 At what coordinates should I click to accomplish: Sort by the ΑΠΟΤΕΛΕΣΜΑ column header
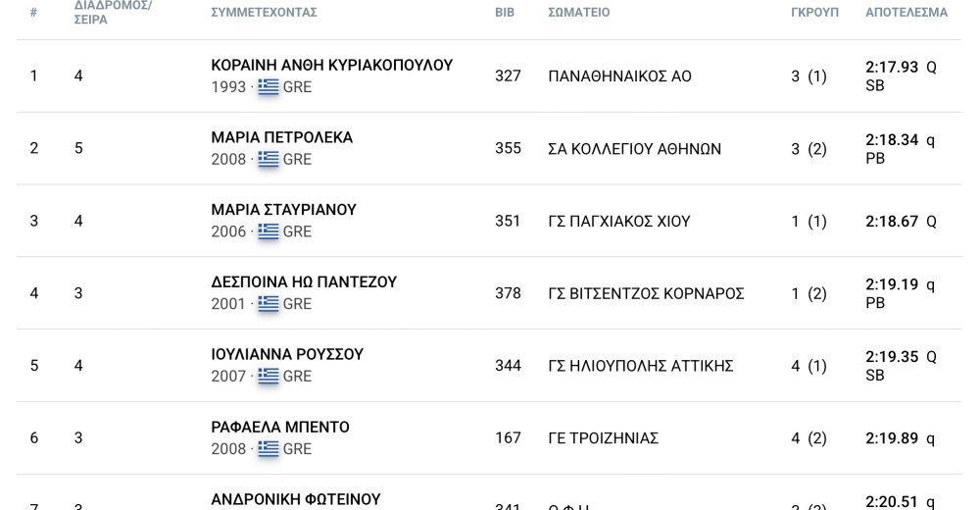pos(906,13)
